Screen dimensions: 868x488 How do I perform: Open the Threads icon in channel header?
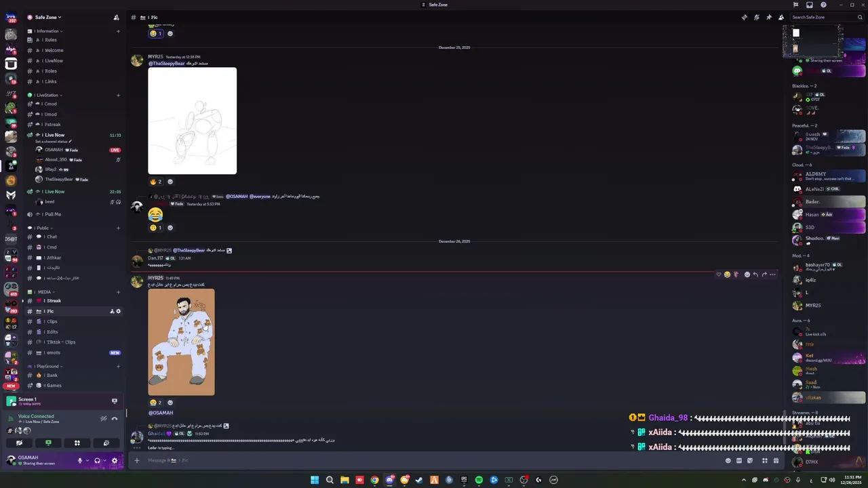pyautogui.click(x=744, y=17)
